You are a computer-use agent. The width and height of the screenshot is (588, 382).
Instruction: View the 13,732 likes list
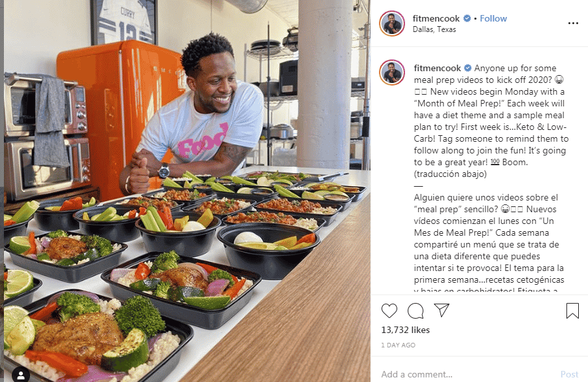pyautogui.click(x=405, y=330)
